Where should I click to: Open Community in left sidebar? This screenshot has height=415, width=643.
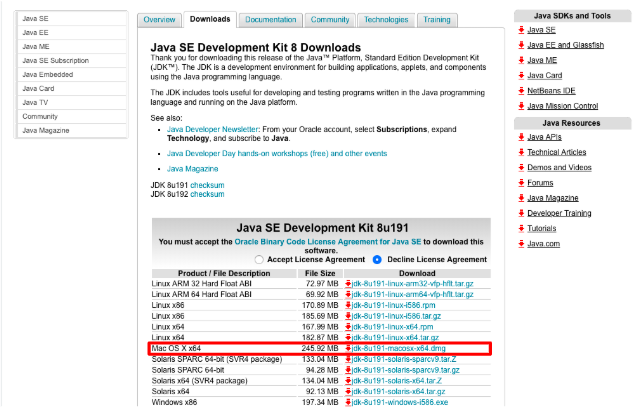coord(71,116)
